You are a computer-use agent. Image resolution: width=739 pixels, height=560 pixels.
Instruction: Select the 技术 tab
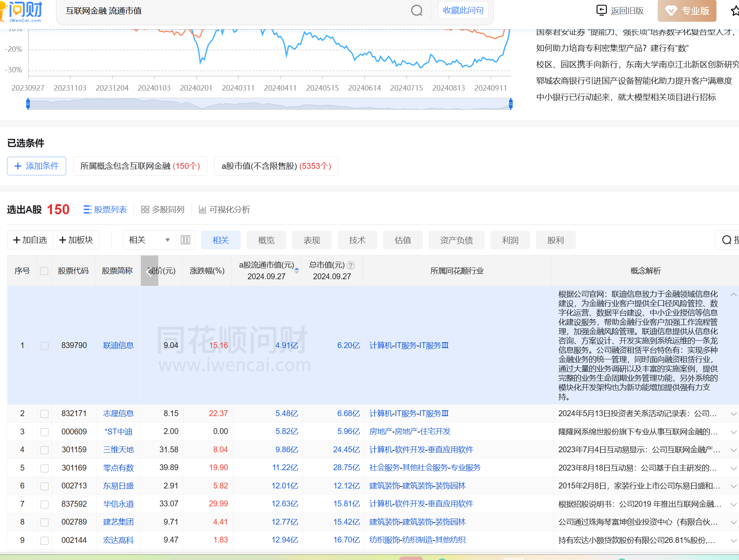point(357,240)
